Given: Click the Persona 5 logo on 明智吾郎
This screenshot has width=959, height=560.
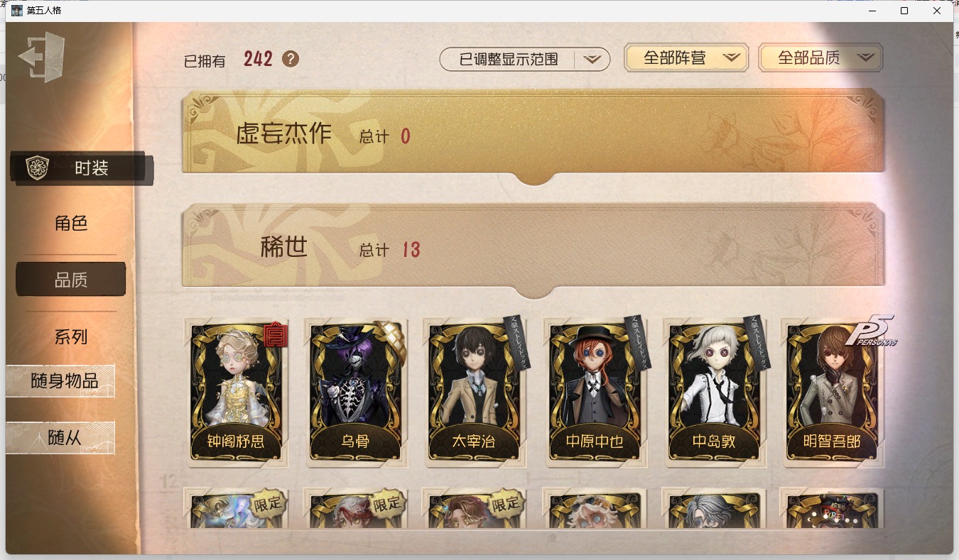Looking at the screenshot, I should (870, 331).
